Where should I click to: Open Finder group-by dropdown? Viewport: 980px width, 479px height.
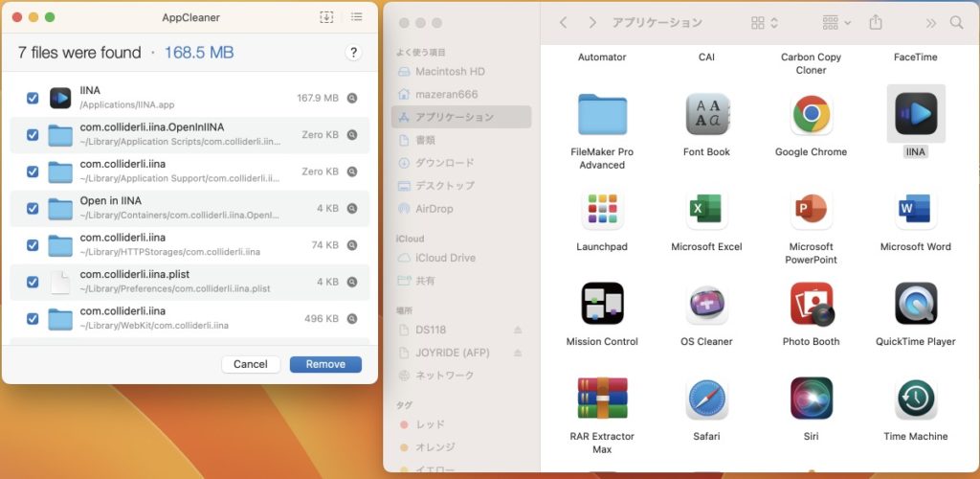coord(836,23)
